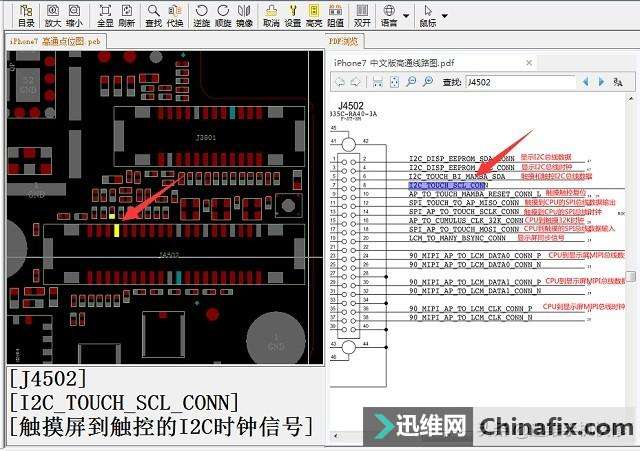The height and width of the screenshot is (451, 640).
Task: Expand the 语言 language dropdown arrow
Action: [406, 16]
